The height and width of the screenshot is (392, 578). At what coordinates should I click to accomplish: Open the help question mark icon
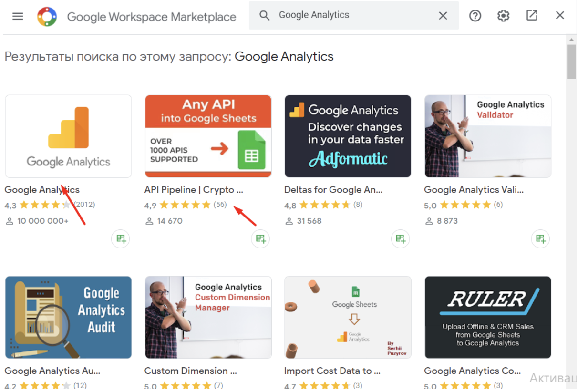point(475,16)
